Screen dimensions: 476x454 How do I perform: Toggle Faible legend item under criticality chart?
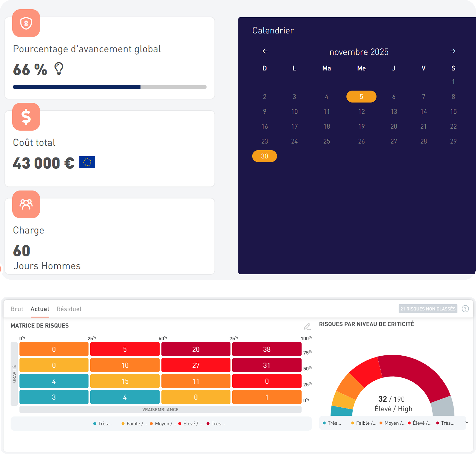coord(364,423)
